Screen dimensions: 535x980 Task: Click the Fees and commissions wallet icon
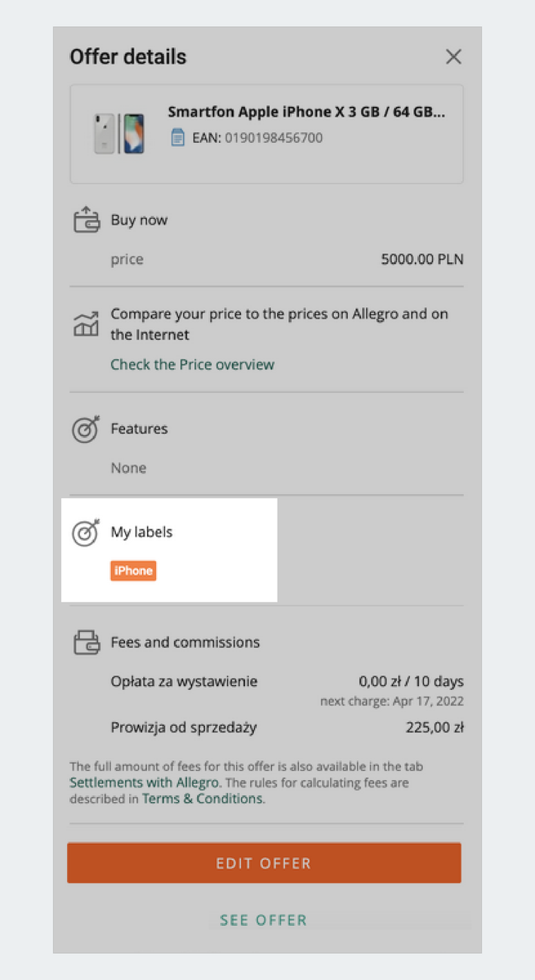pos(86,642)
